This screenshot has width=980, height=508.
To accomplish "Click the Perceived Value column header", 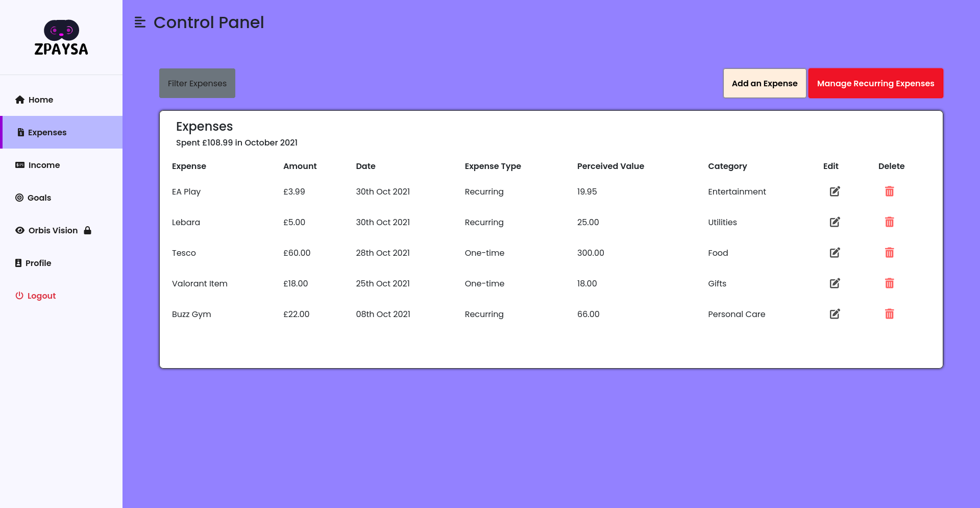I will coord(610,166).
